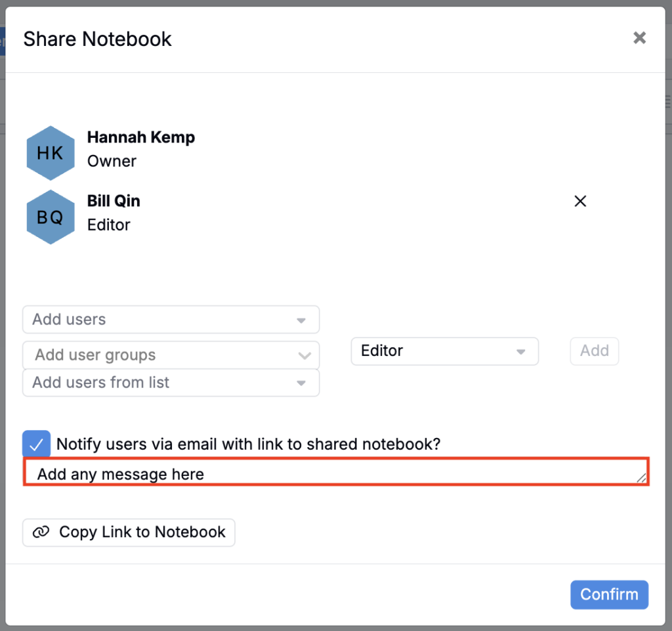
Task: Select the Bill Qin name entry
Action: pyautogui.click(x=114, y=201)
